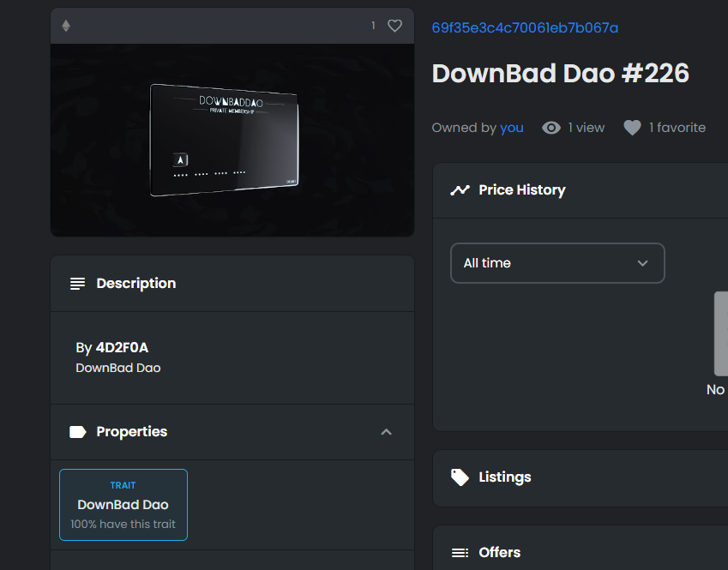
Task: Click the 1 view count text
Action: (587, 128)
